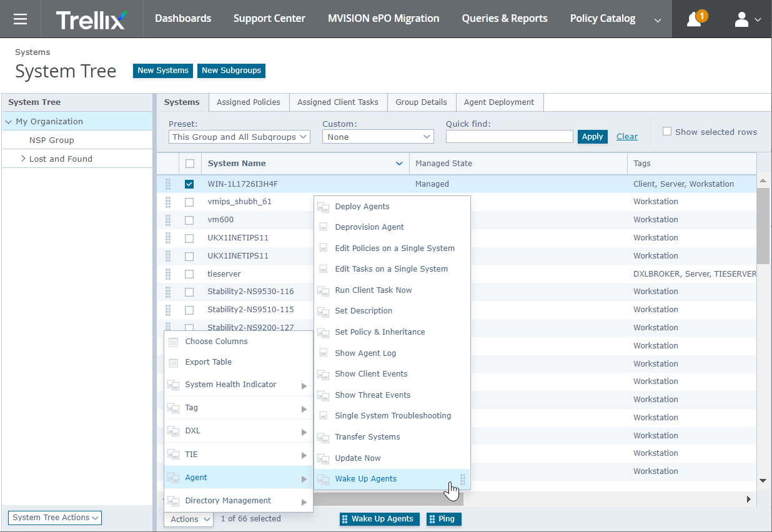Click the Clear link

coord(627,137)
